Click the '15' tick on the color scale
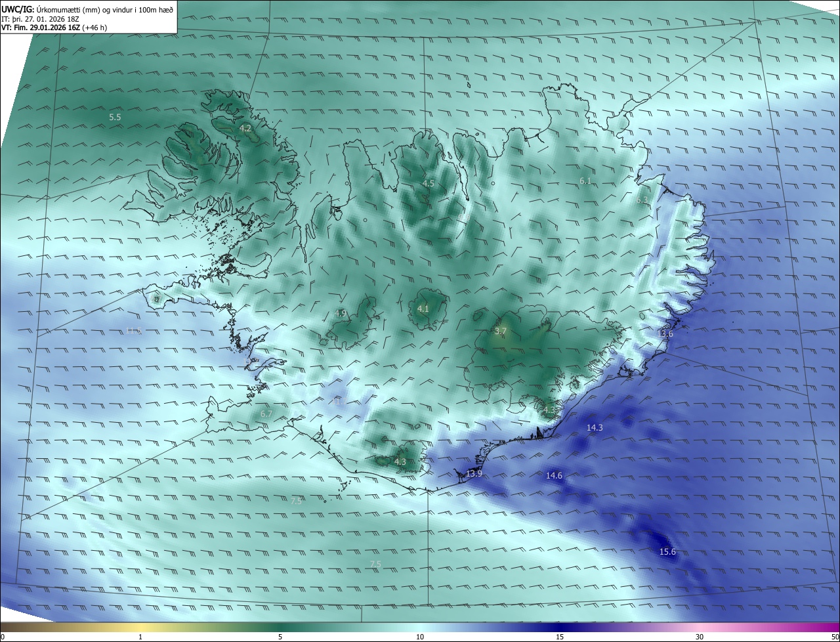Viewport: 840px width, 642px height. 560,637
